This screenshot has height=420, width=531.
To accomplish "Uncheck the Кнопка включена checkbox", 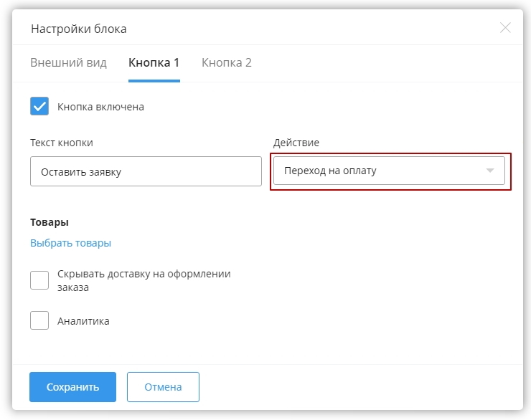I will (39, 107).
